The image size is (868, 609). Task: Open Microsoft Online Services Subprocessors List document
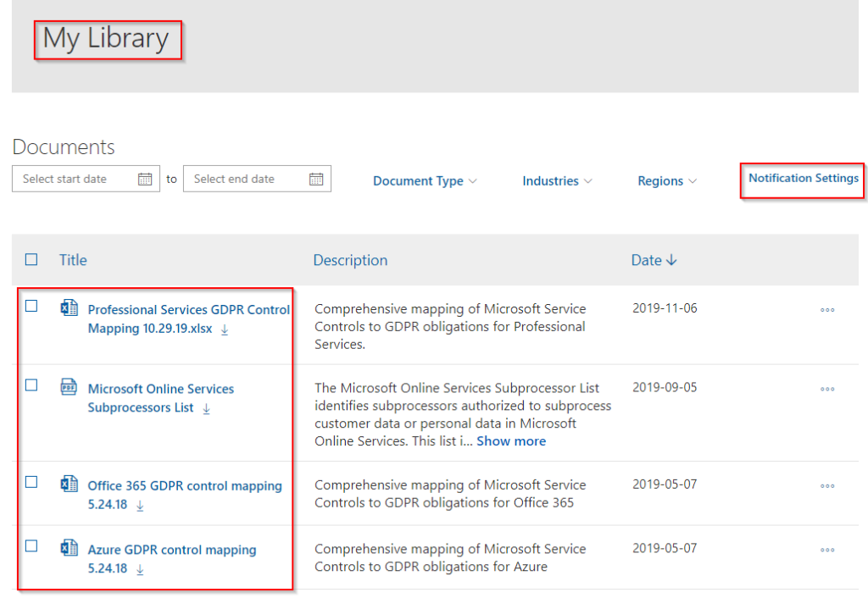coord(160,398)
